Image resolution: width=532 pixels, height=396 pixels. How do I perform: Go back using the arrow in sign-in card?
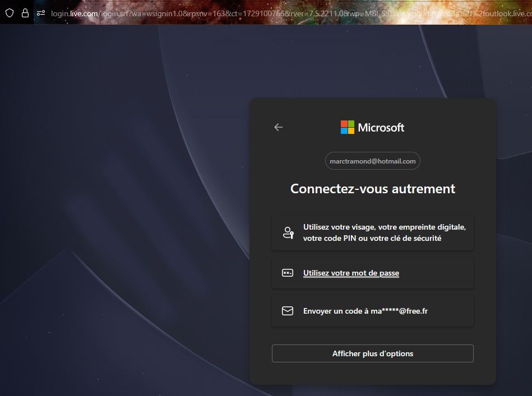[x=279, y=127]
